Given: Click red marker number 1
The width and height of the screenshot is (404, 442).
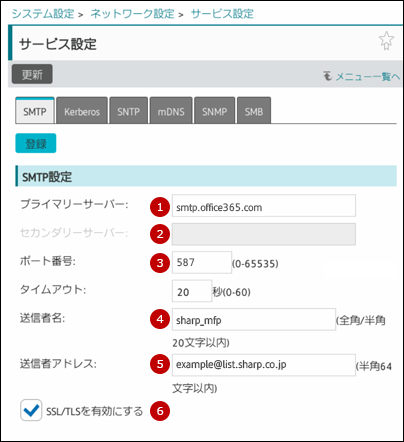Looking at the screenshot, I should 160,207.
